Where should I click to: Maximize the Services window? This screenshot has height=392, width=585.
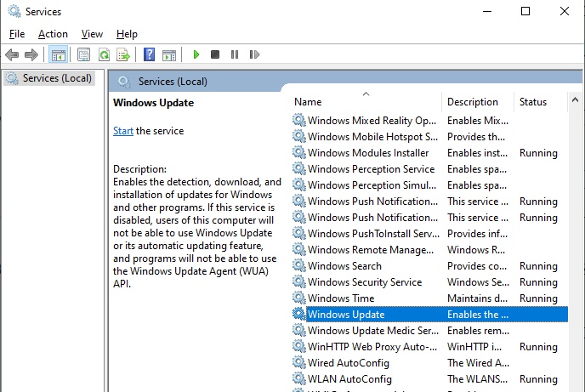pos(525,11)
